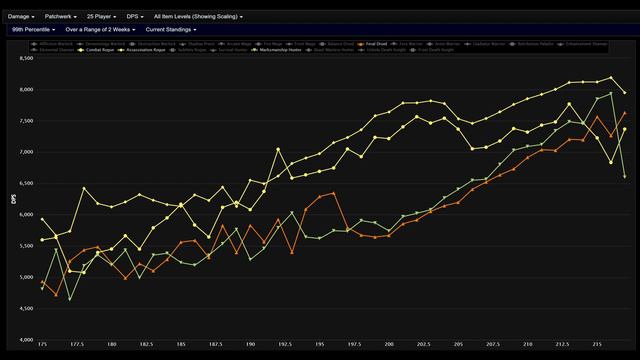The image size is (640, 360).
Task: Click the 187.5 x-axis label
Action: 216,344
